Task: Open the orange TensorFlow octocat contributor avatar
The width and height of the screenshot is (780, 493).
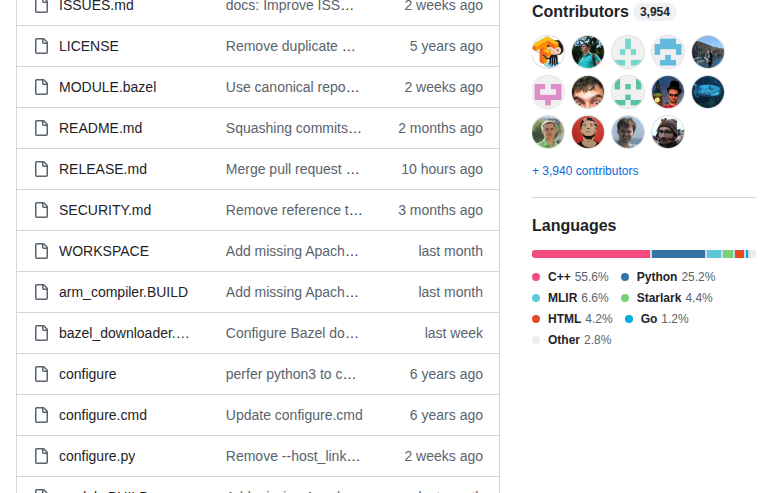Action: pos(548,52)
